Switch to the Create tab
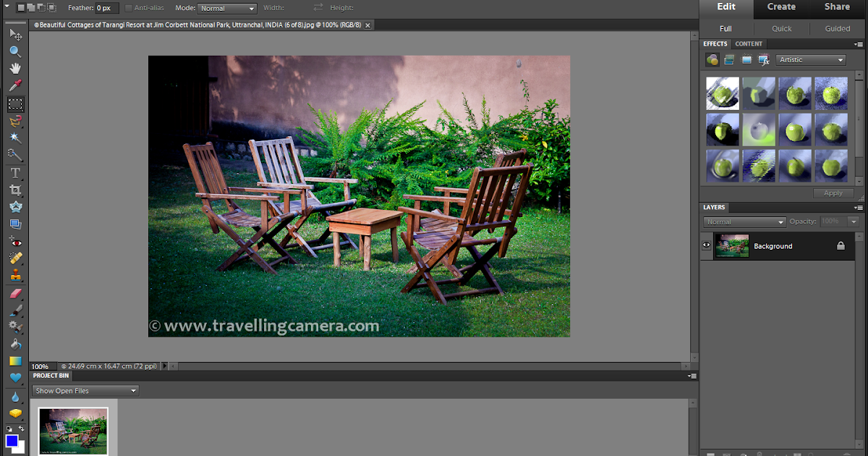 click(x=781, y=7)
